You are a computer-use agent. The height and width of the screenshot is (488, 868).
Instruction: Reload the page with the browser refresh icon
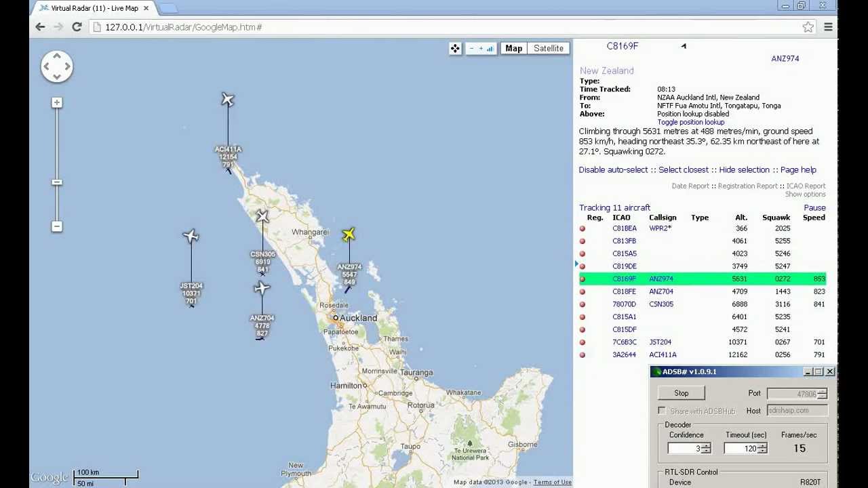point(77,27)
